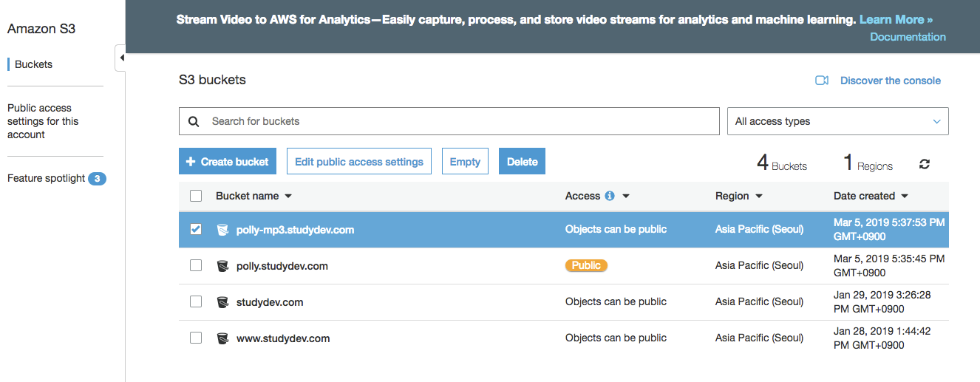
Task: Click Objects can be public in www.studydev.com row
Action: [616, 338]
